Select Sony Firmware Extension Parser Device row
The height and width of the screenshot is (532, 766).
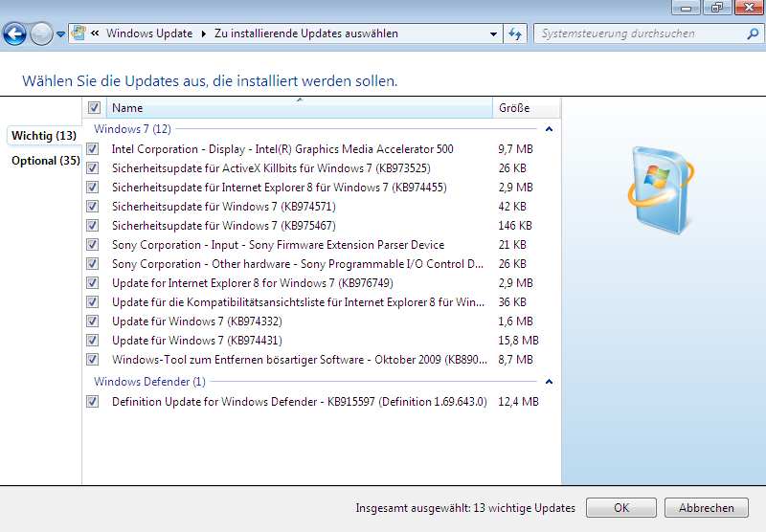pyautogui.click(x=322, y=245)
